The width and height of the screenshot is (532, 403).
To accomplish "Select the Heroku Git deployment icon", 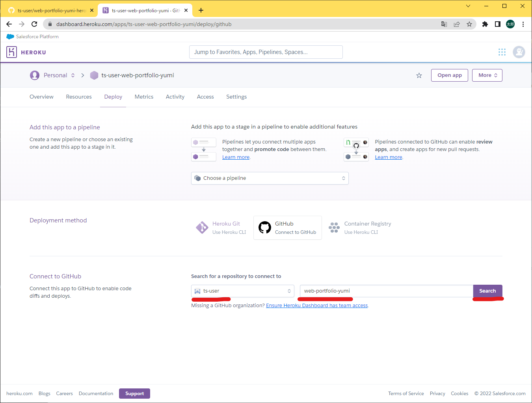I will coord(202,228).
